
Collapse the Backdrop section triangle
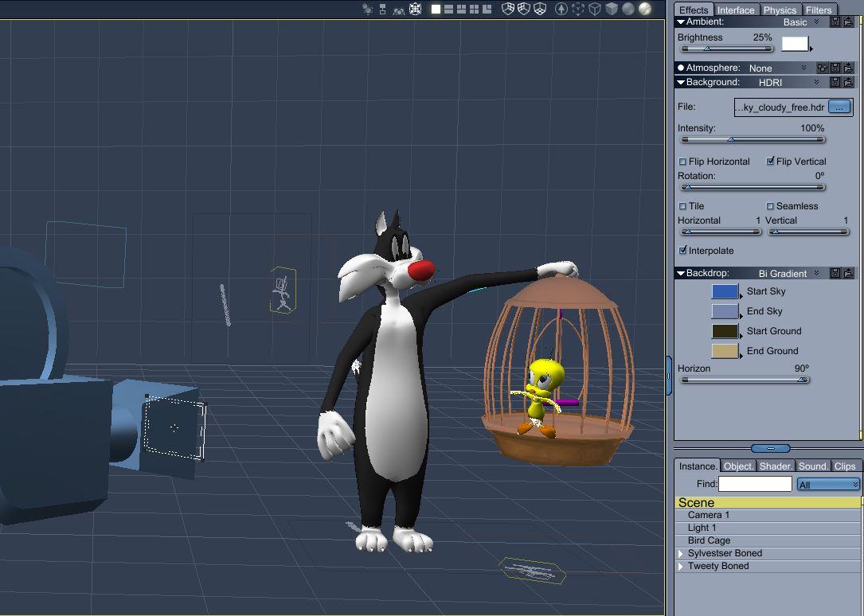tap(681, 273)
